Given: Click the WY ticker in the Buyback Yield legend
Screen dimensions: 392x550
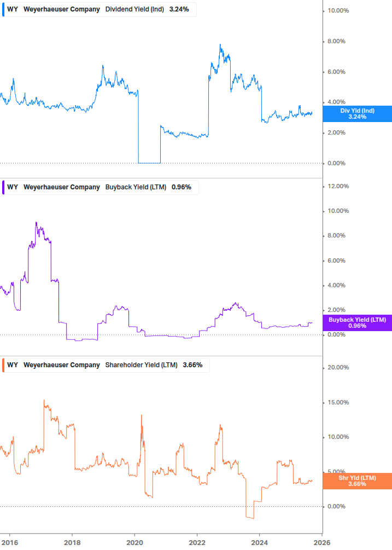Looking at the screenshot, I should [13, 187].
